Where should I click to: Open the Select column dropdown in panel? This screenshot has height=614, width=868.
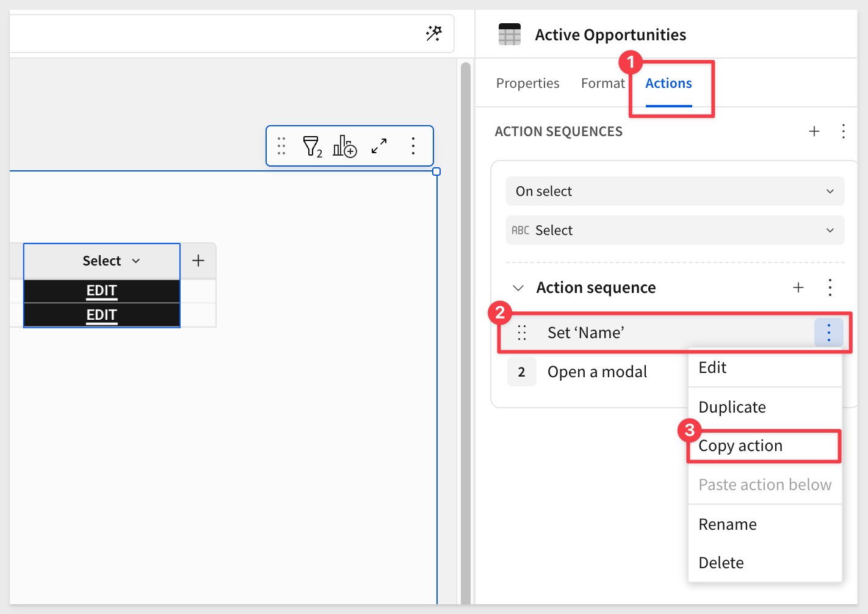click(675, 230)
